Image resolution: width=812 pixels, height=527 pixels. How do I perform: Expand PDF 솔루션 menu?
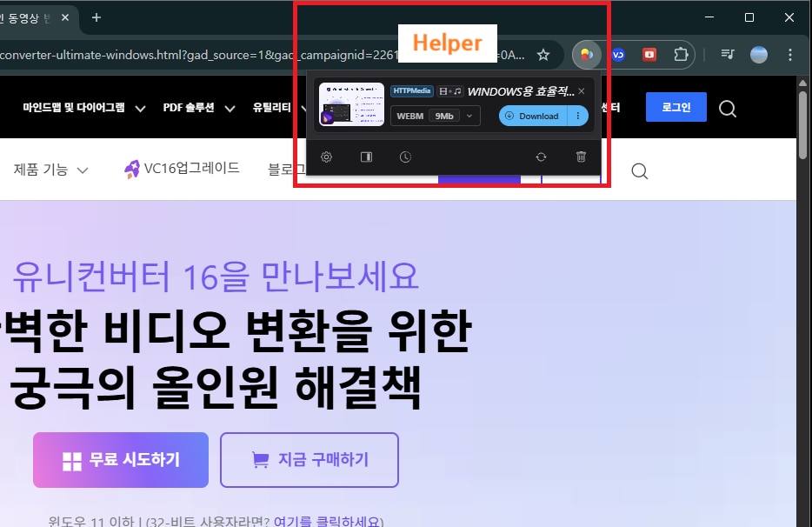[x=199, y=108]
